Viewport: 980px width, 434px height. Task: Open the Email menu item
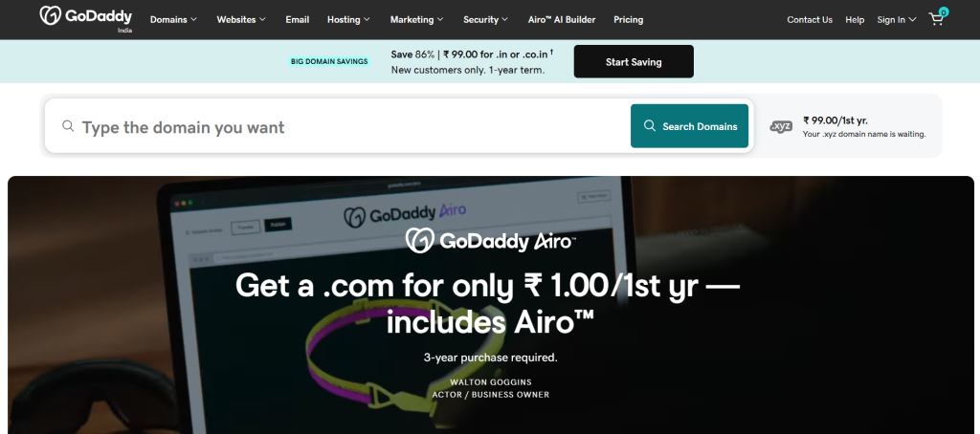click(298, 19)
